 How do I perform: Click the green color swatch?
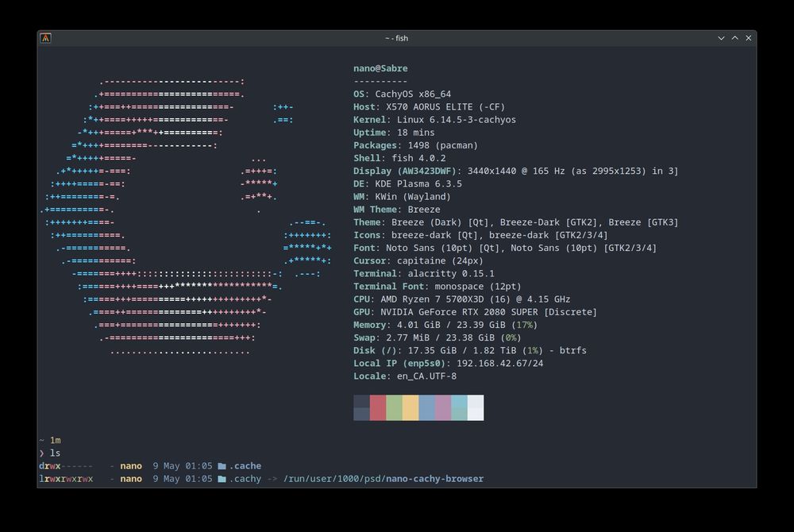(394, 407)
